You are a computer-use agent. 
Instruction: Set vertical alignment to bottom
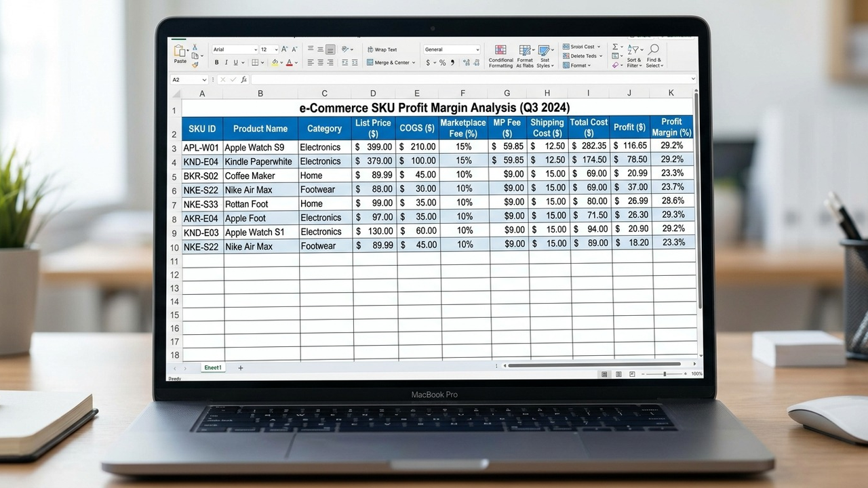click(x=330, y=49)
